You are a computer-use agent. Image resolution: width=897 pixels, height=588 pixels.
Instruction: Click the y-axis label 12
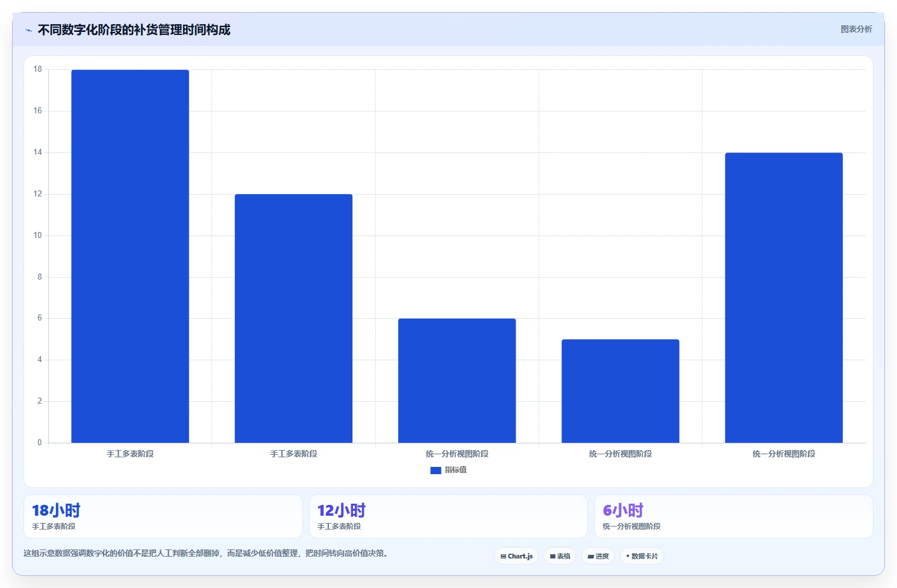[38, 194]
